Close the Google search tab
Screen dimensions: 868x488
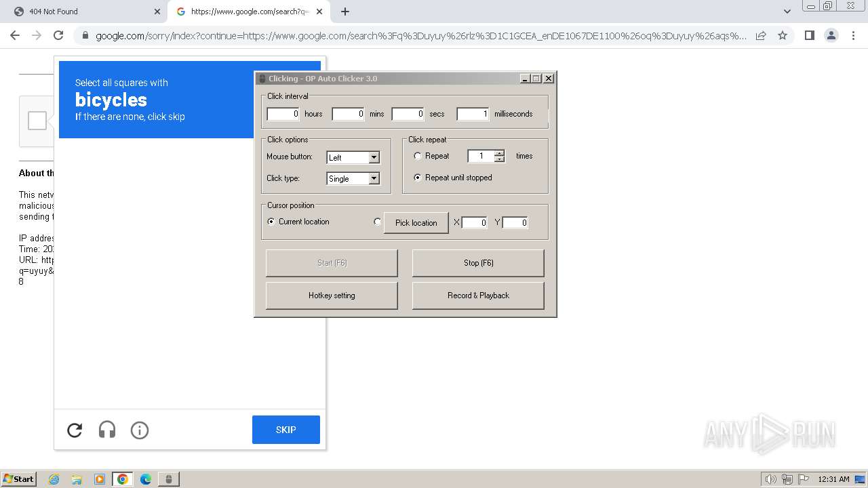[x=320, y=12]
